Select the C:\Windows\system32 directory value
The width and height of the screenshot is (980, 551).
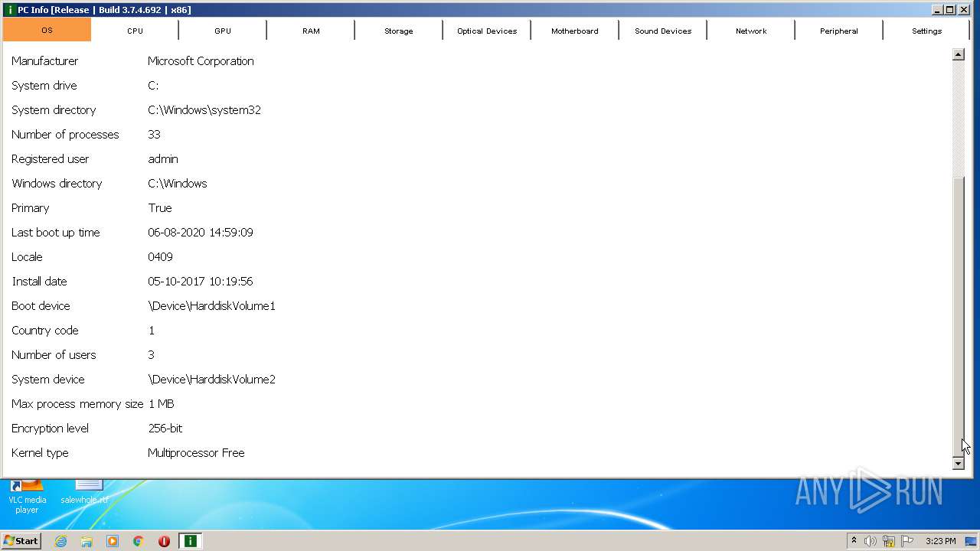point(204,110)
